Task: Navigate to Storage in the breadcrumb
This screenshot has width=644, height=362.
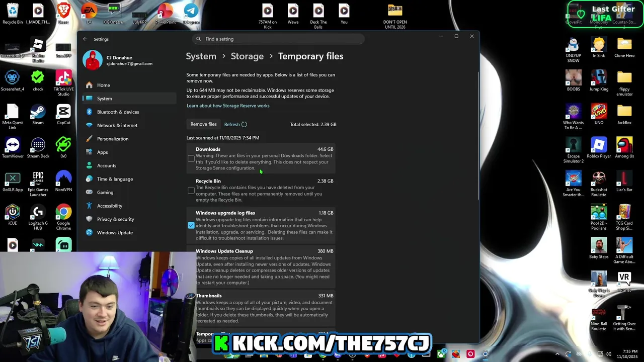Action: tap(247, 56)
